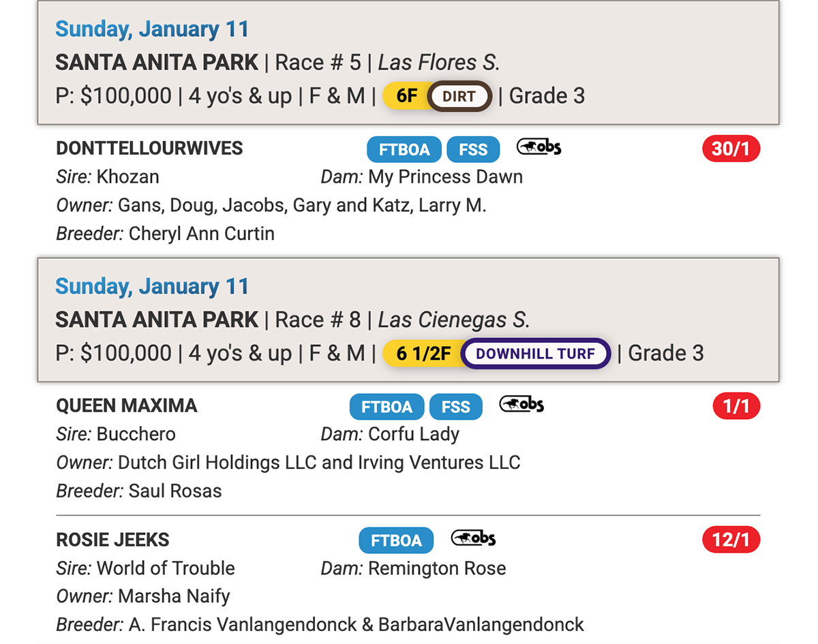Image resolution: width=818 pixels, height=644 pixels.
Task: Click the OBS logo beside Donttellourwives
Action: [x=539, y=147]
